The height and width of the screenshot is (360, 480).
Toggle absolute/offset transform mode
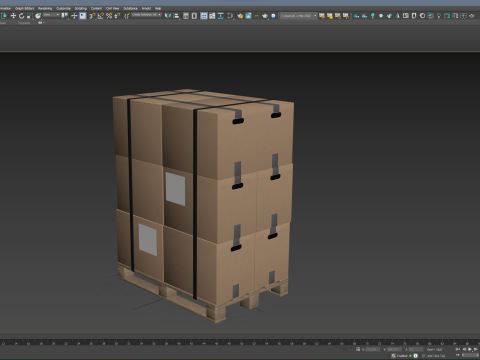click(x=358, y=349)
